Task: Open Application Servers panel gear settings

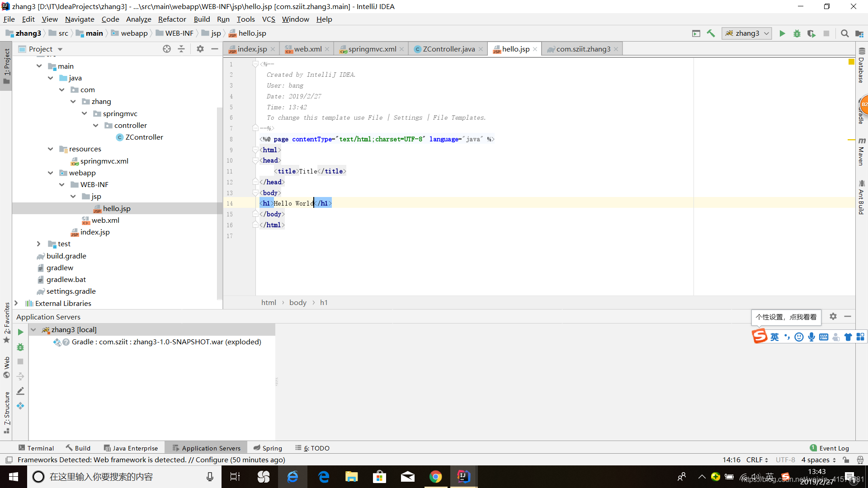Action: (833, 317)
